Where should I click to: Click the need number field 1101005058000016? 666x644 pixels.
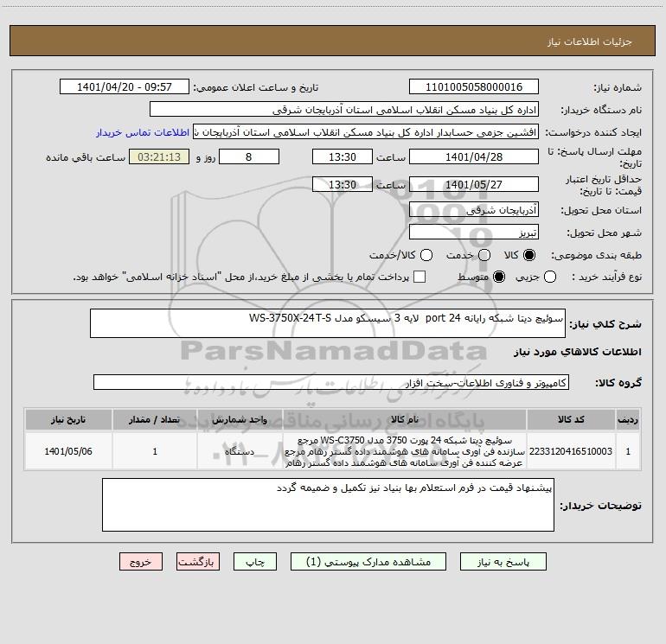474,86
